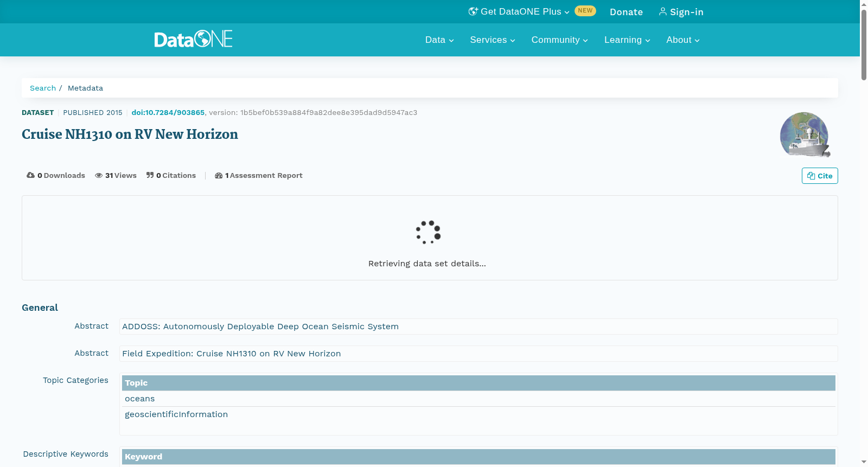Image resolution: width=868 pixels, height=467 pixels.
Task: Expand the Services menu
Action: tap(493, 40)
